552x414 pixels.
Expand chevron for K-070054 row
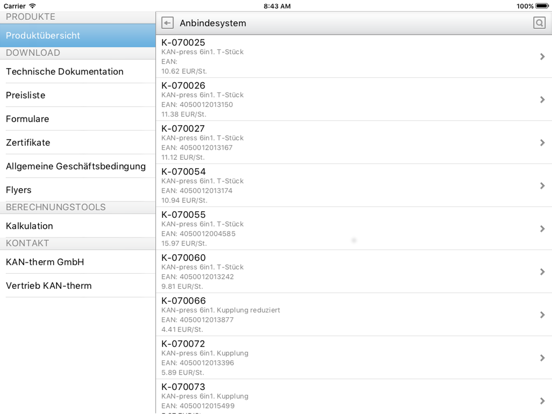coord(542,186)
